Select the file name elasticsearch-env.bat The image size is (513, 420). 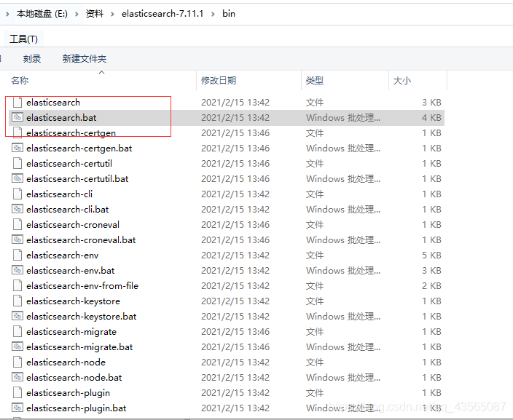pos(71,271)
